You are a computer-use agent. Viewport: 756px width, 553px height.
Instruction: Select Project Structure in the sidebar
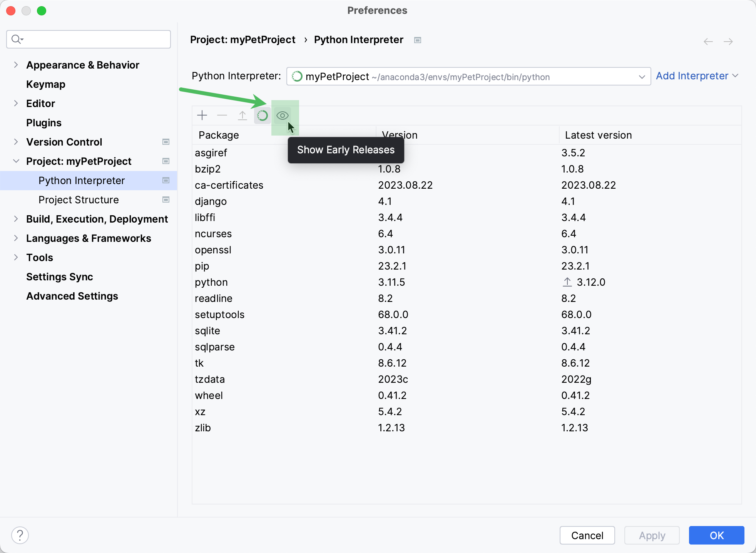click(x=78, y=199)
